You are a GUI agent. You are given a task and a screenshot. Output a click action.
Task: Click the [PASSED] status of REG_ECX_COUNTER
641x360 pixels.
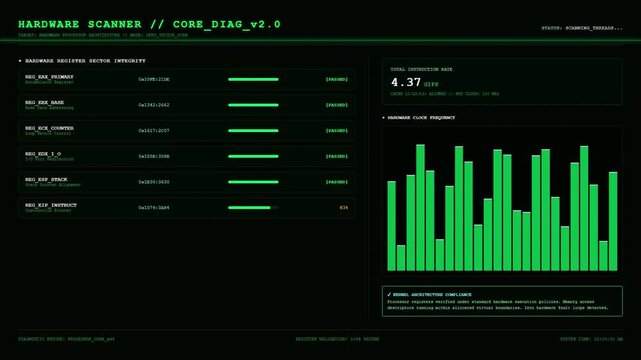click(x=336, y=131)
